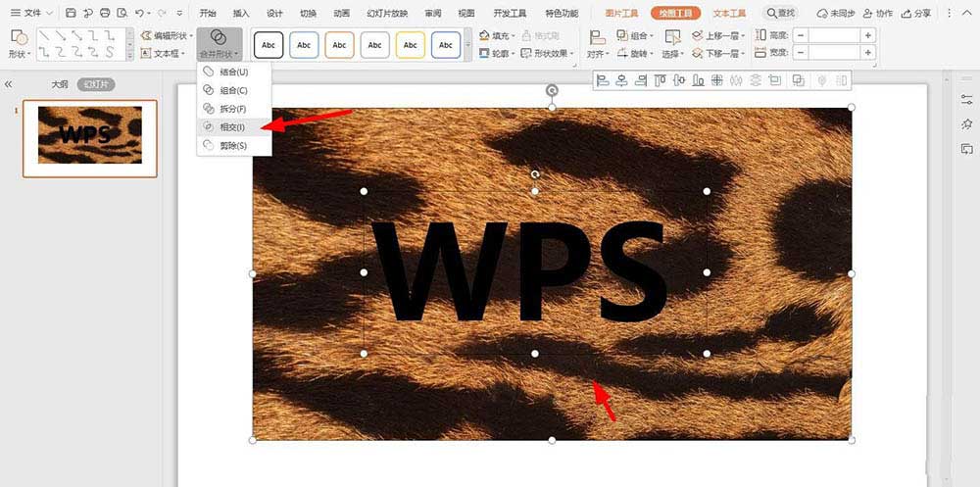Screen dimensions: 980x487
Task: Click the 查找 search button
Action: pos(781,13)
